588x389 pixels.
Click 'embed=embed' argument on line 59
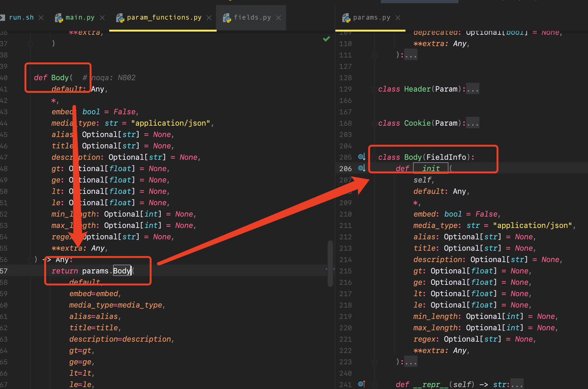93,294
